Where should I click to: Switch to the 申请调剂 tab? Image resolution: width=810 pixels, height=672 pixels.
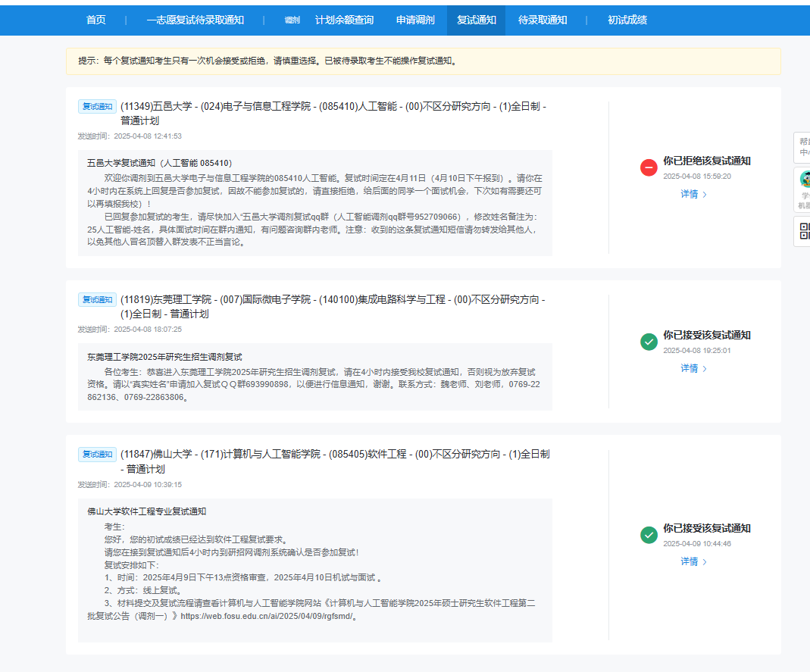point(415,20)
